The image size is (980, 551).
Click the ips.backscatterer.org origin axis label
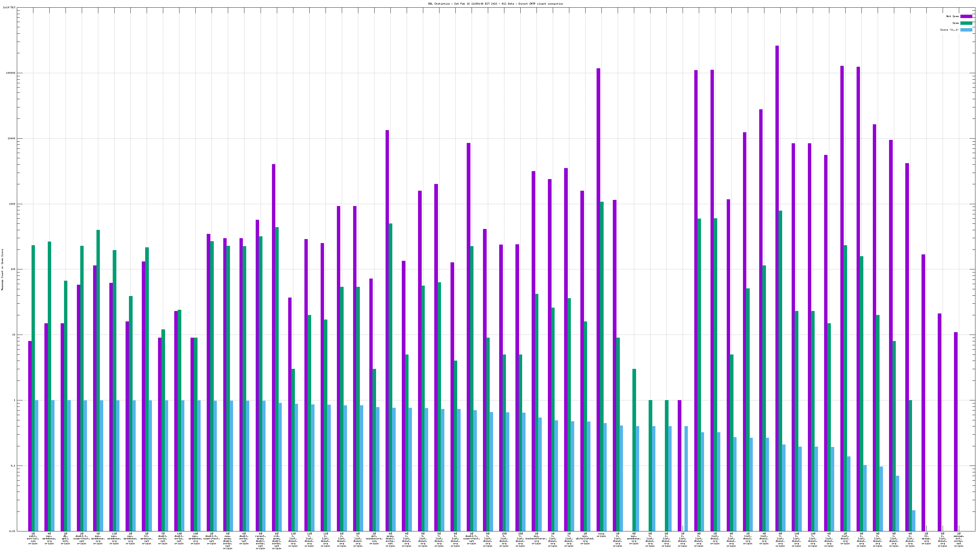537,538
